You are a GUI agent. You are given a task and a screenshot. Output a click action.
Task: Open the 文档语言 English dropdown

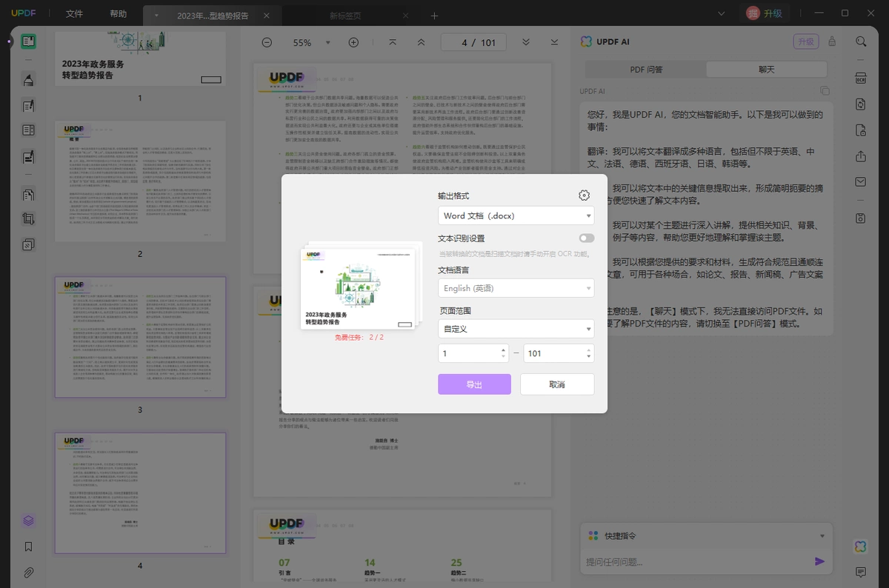[x=516, y=288]
